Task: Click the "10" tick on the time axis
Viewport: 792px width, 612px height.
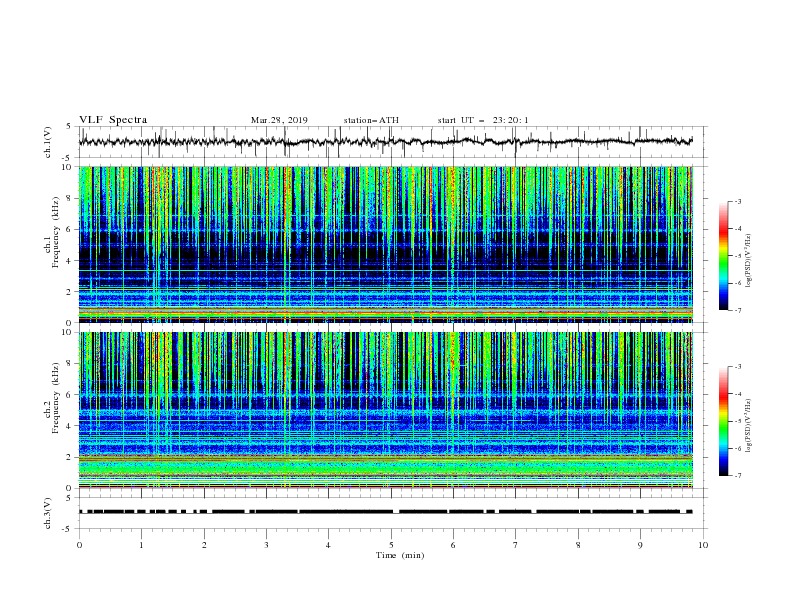Action: click(703, 545)
